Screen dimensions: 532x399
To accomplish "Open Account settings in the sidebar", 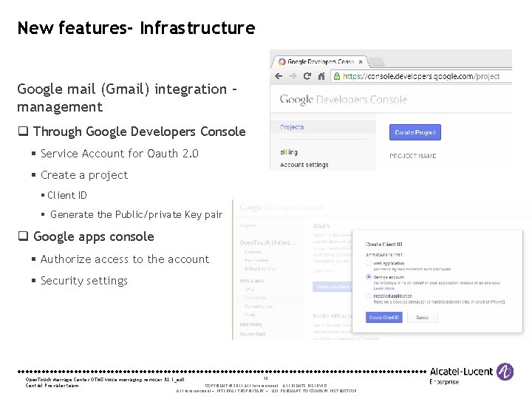I will point(304,165).
